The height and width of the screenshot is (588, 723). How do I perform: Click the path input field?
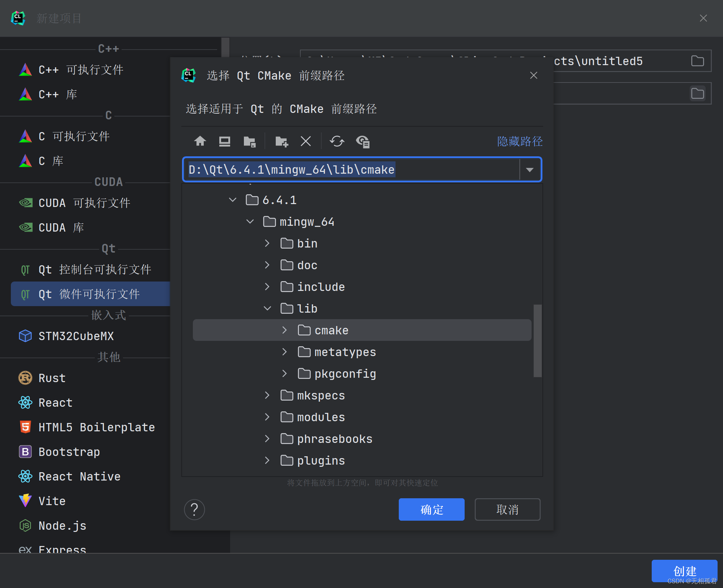click(351, 169)
